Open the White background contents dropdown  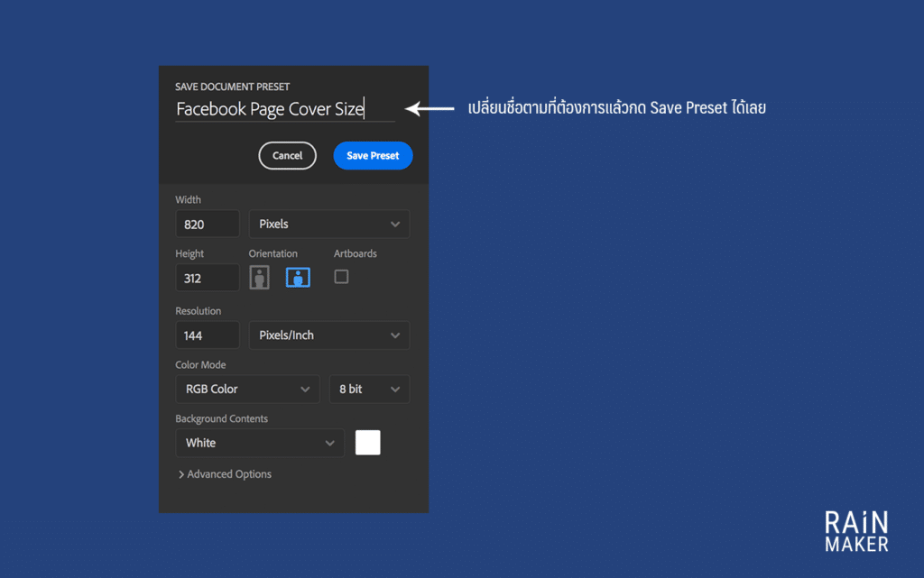click(260, 443)
